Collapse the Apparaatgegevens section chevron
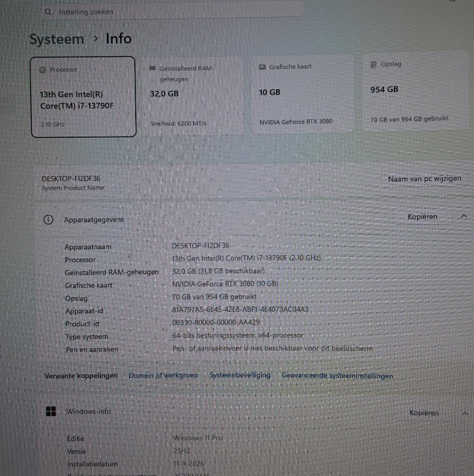 pos(464,216)
